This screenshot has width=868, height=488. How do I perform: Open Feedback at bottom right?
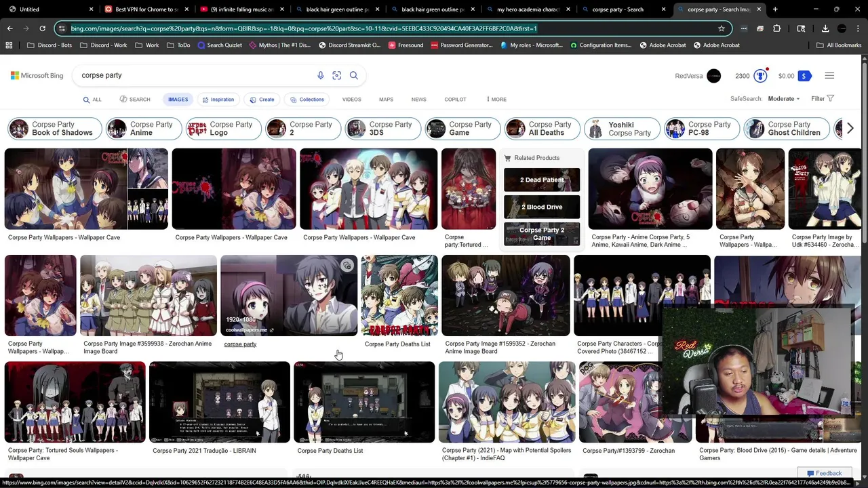824,474
